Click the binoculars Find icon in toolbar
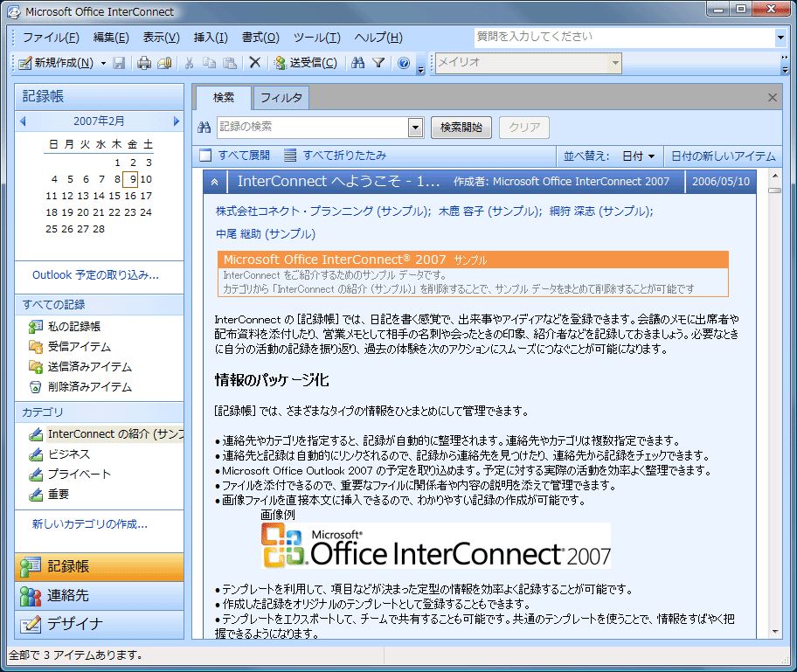The image size is (797, 672). (x=357, y=63)
